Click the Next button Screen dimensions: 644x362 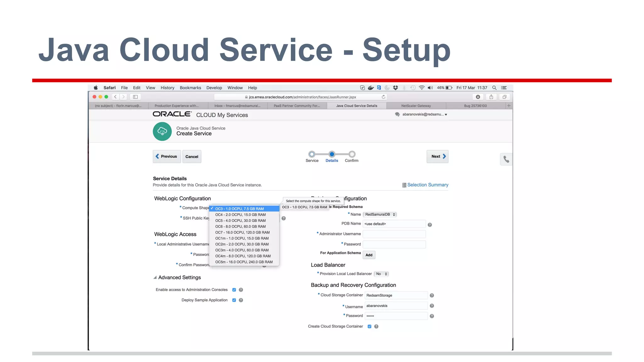(437, 156)
